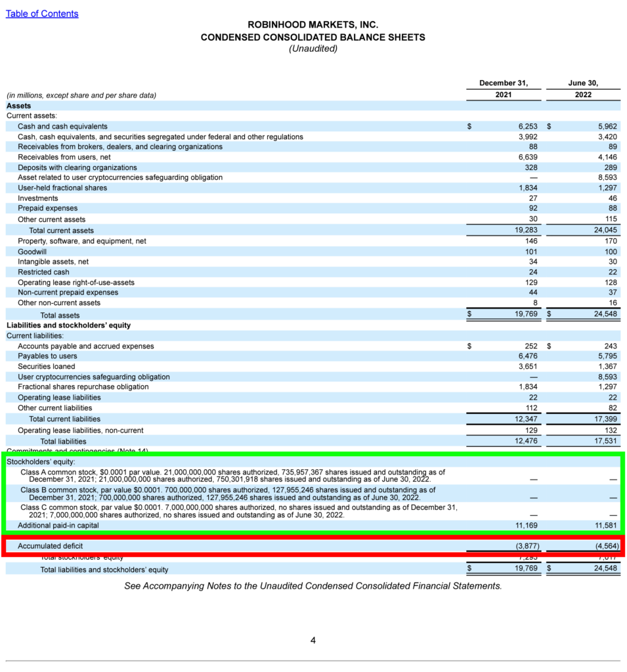
Task: Select 'Receivables from users, net' label
Action: click(64, 157)
